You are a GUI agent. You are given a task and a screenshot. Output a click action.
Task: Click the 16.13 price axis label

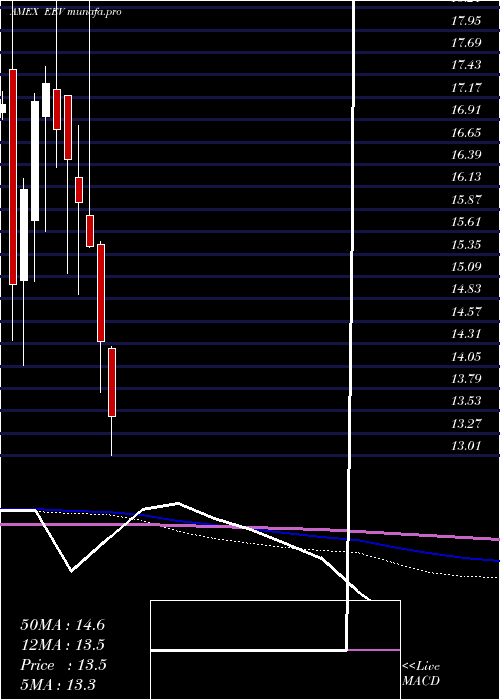tap(466, 177)
